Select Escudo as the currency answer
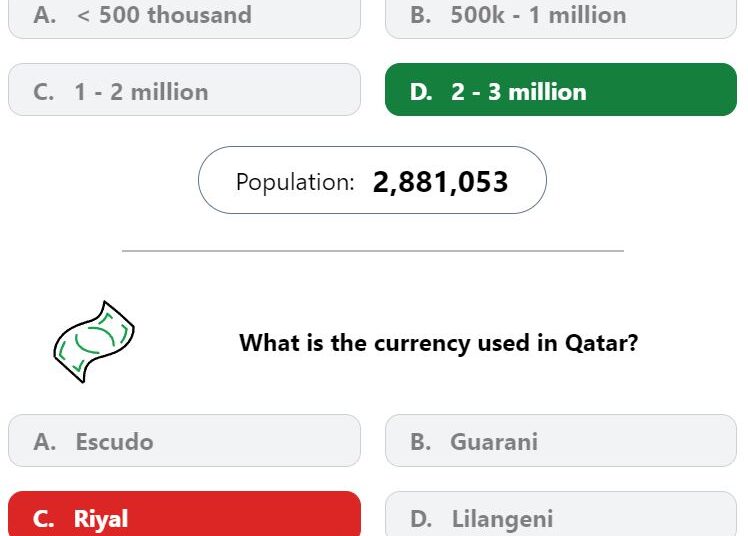 [184, 440]
